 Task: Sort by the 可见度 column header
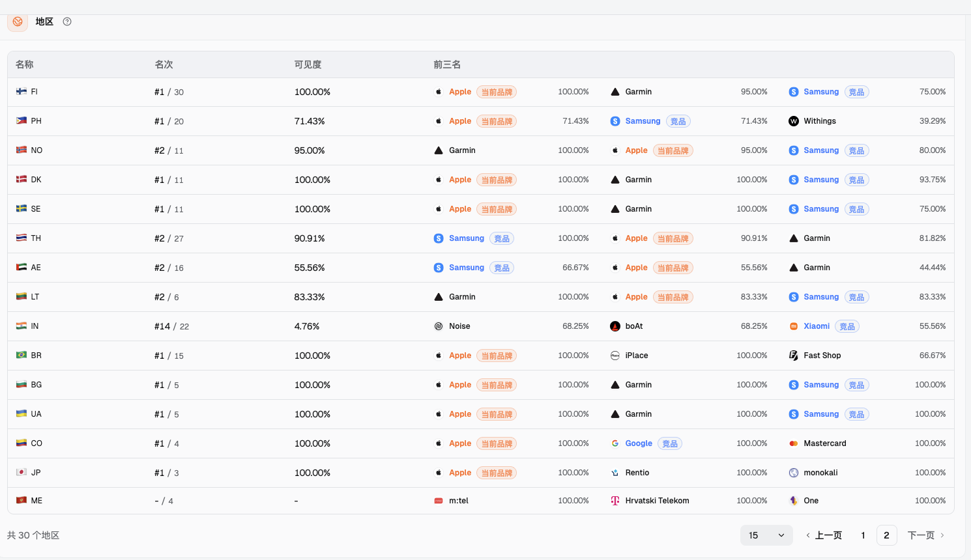coord(308,64)
